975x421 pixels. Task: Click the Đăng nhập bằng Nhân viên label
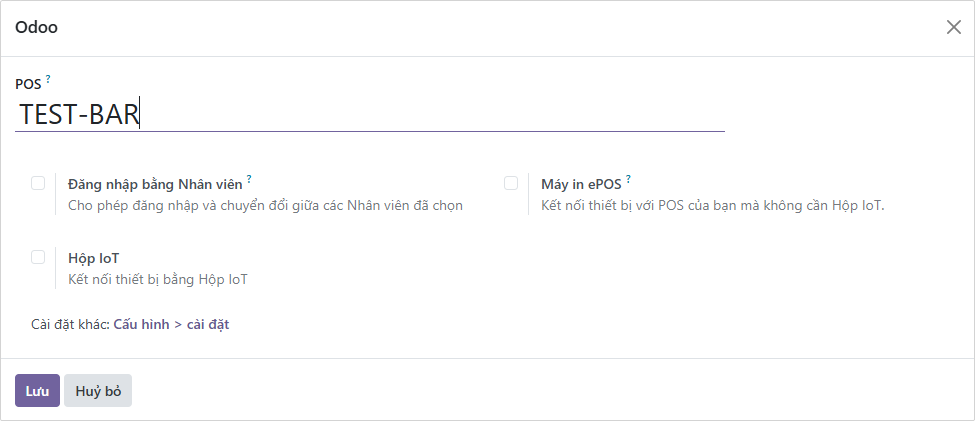click(x=155, y=184)
